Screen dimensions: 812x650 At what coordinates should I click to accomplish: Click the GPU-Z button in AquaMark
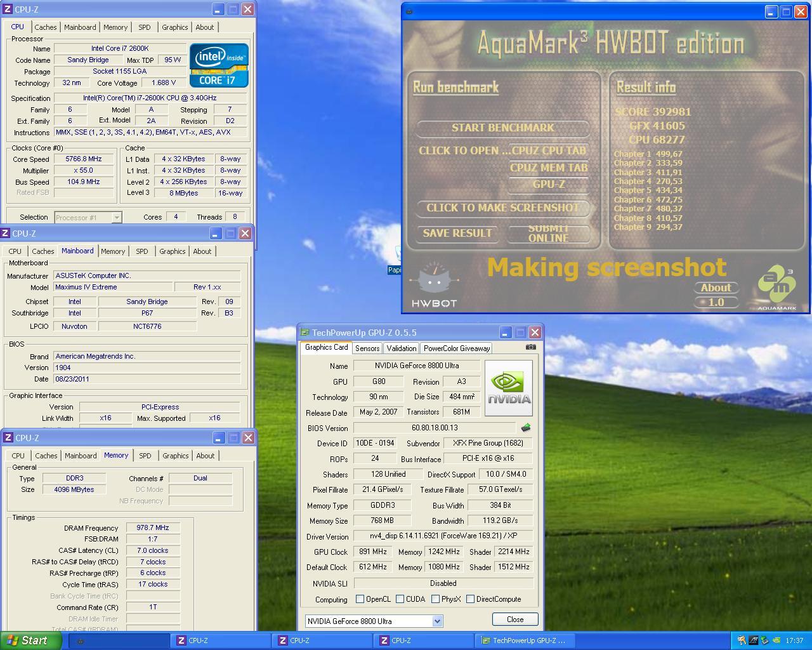pos(549,184)
